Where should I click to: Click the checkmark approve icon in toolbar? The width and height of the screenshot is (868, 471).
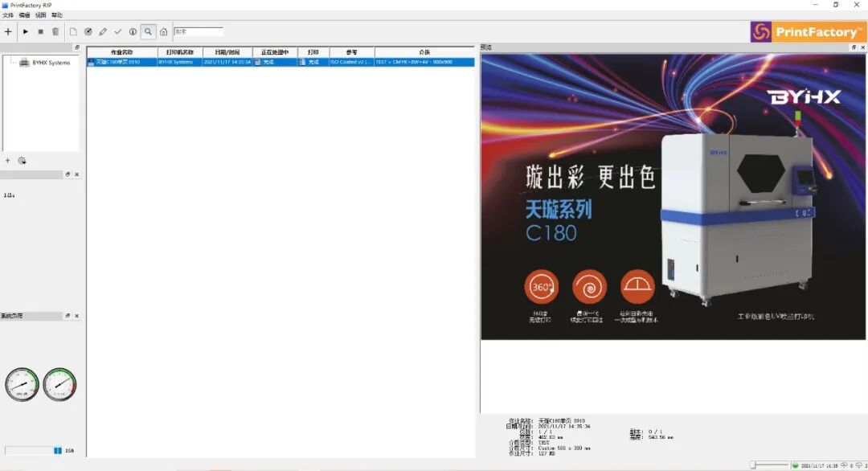(x=118, y=31)
